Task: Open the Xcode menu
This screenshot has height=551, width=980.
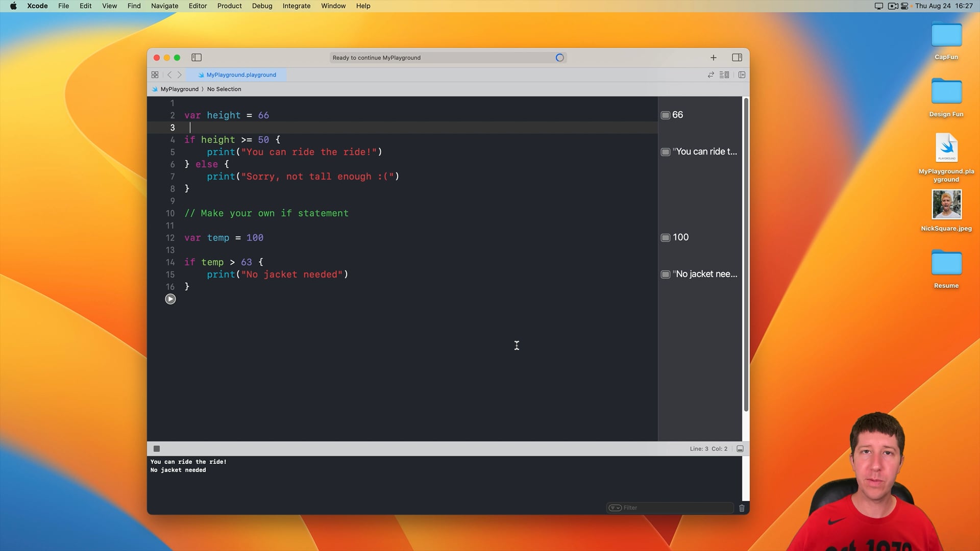Action: 37,6
